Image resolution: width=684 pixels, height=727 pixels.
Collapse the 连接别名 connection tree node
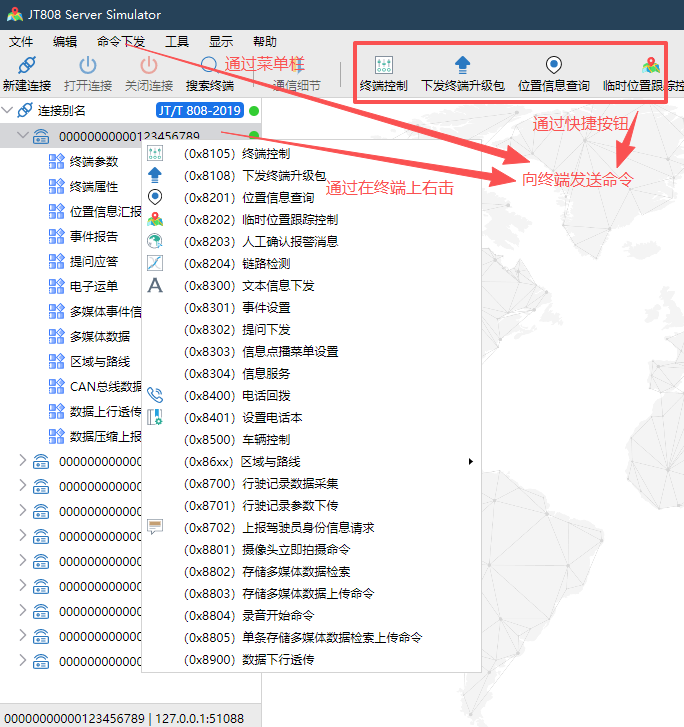[x=9, y=110]
